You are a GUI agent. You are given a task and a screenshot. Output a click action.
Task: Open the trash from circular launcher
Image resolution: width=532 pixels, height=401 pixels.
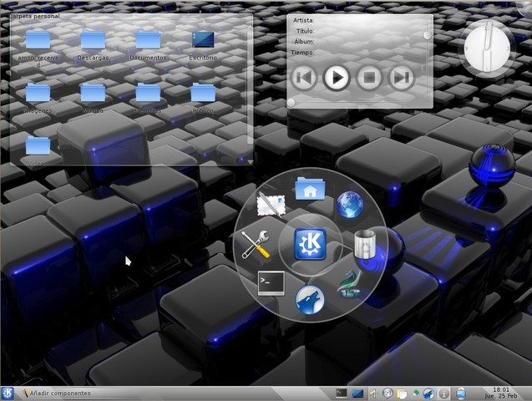tap(365, 244)
